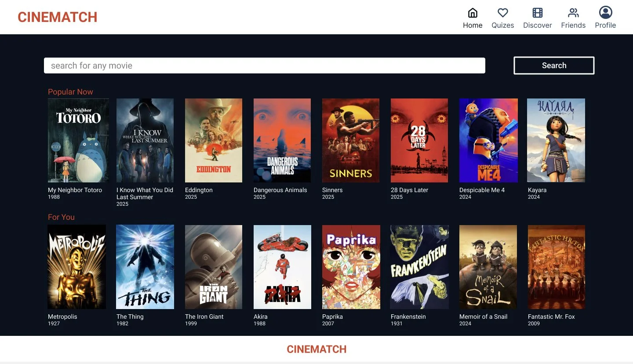Click the Discover film strip icon
Screen dimensions: 633x364
click(x=537, y=12)
